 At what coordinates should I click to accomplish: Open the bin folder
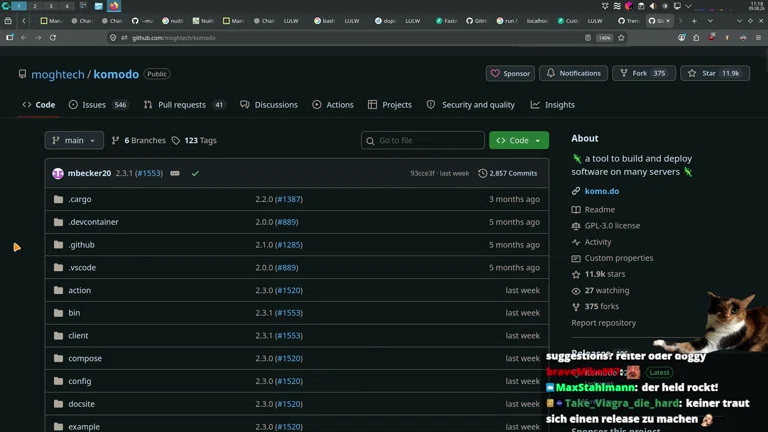74,313
